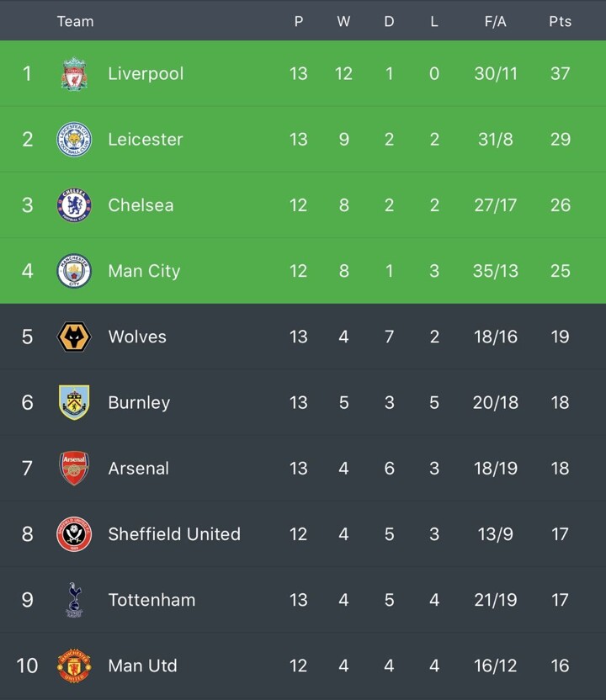Click the Man Utd red crest

(x=74, y=666)
